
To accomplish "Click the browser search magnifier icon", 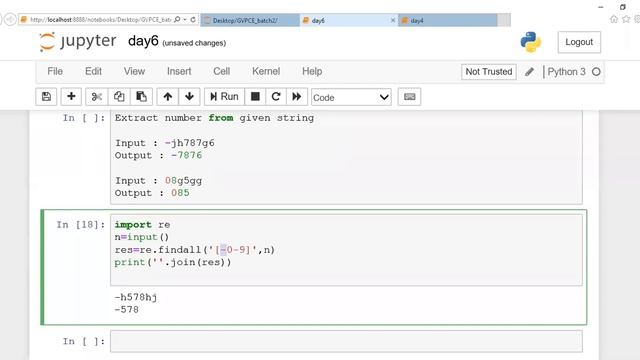I will tap(177, 20).
